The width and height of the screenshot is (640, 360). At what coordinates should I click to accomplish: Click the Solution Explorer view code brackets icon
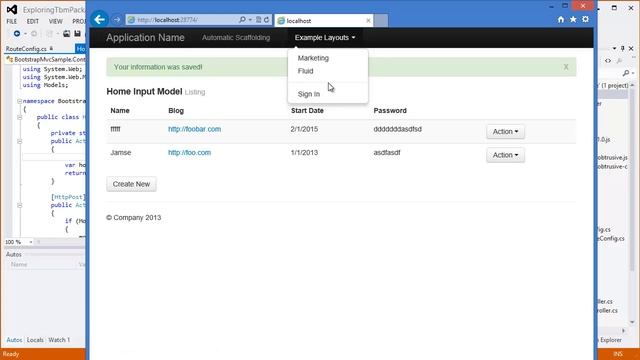(608, 61)
